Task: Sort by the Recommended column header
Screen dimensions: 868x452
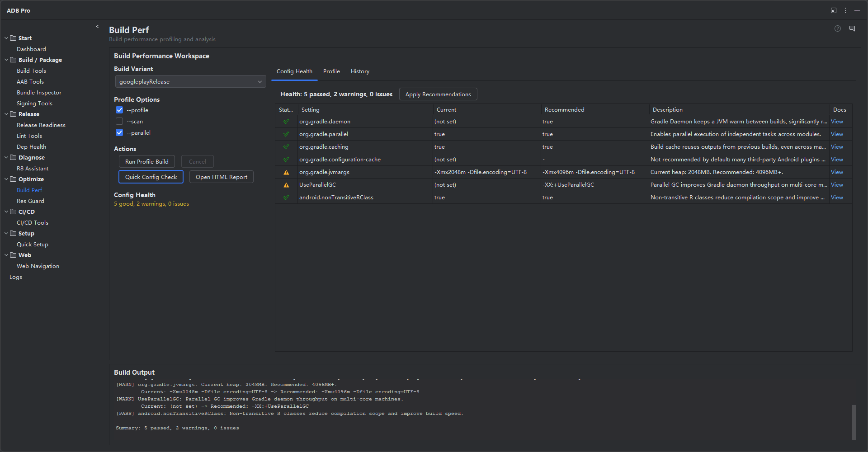Action: tap(595, 110)
